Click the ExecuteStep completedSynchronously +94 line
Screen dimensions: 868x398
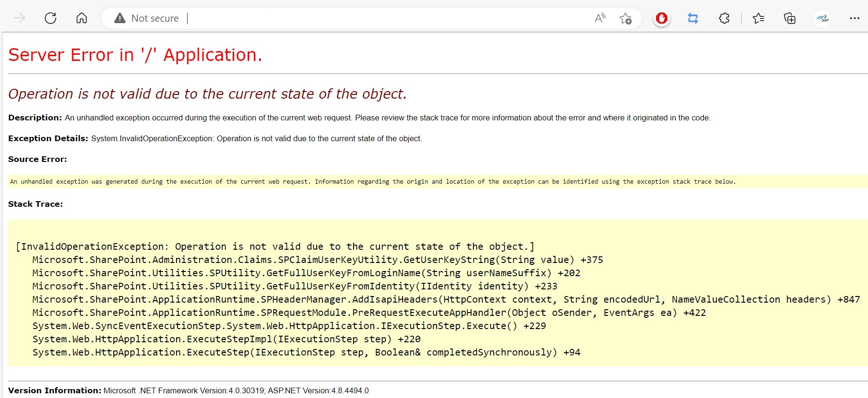[306, 352]
